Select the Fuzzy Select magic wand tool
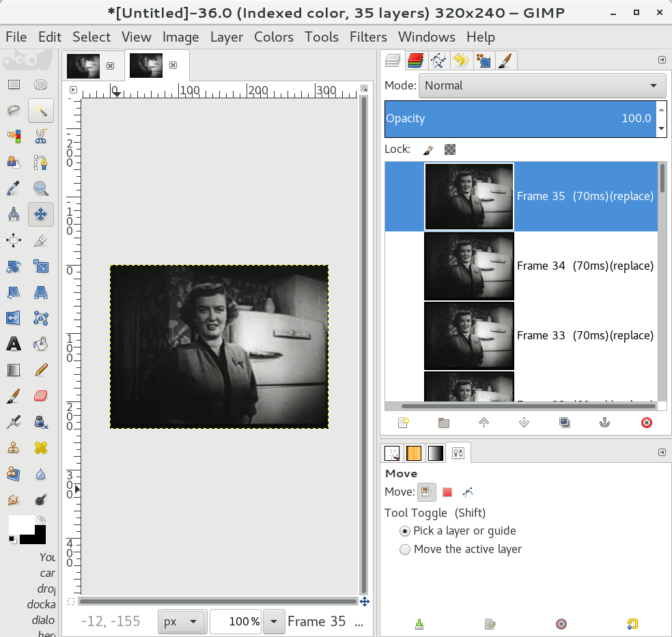This screenshot has width=672, height=637. (40, 110)
